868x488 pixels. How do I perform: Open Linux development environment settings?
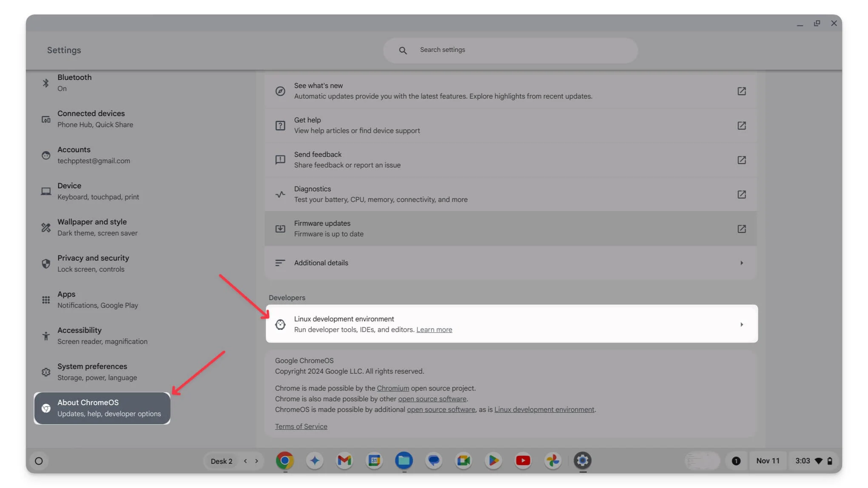coord(512,323)
